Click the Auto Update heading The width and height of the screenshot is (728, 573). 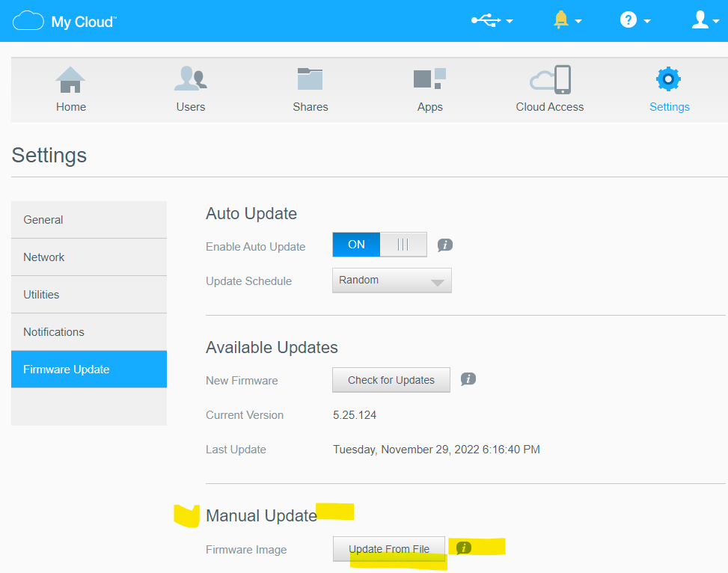(x=251, y=214)
